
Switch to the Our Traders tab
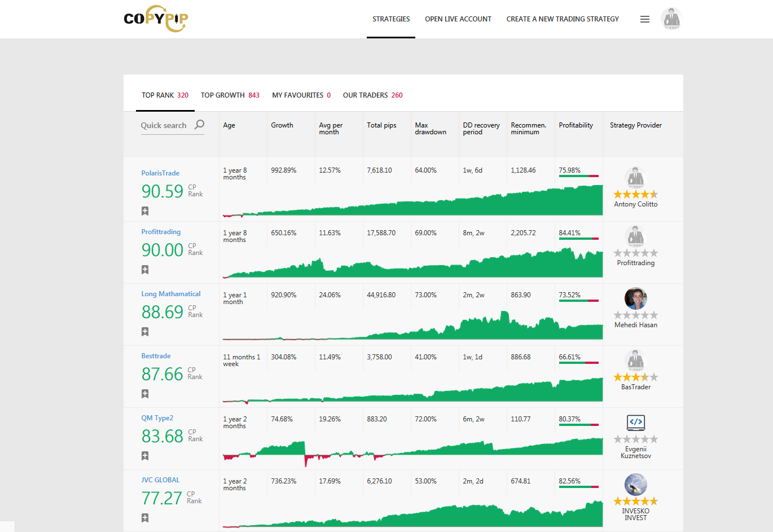pyautogui.click(x=373, y=95)
